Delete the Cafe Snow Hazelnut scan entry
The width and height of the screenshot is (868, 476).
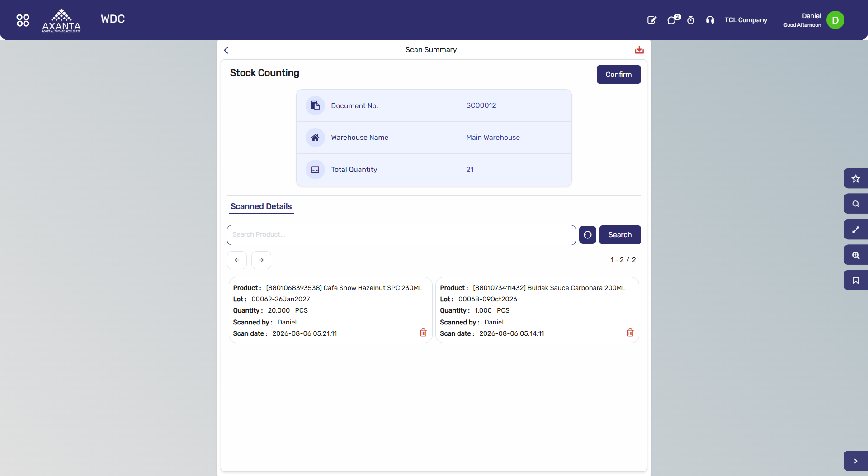pyautogui.click(x=423, y=333)
